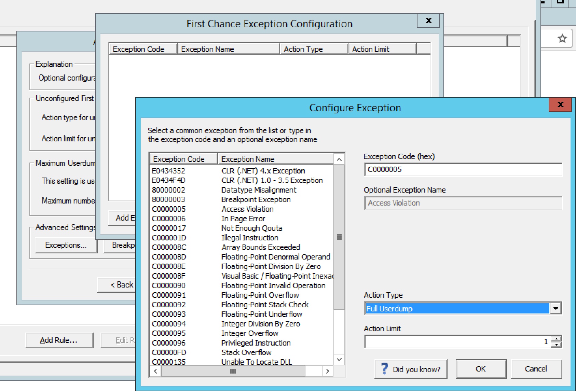The image size is (576, 392).
Task: Close the First Chance Exception Configuration window
Action: click(428, 21)
